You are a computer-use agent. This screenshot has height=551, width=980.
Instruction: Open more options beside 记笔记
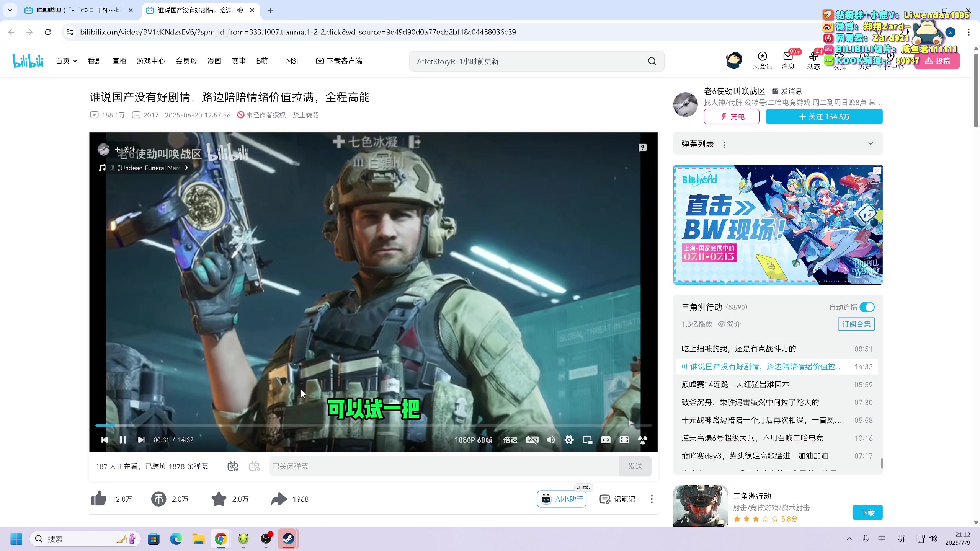652,499
